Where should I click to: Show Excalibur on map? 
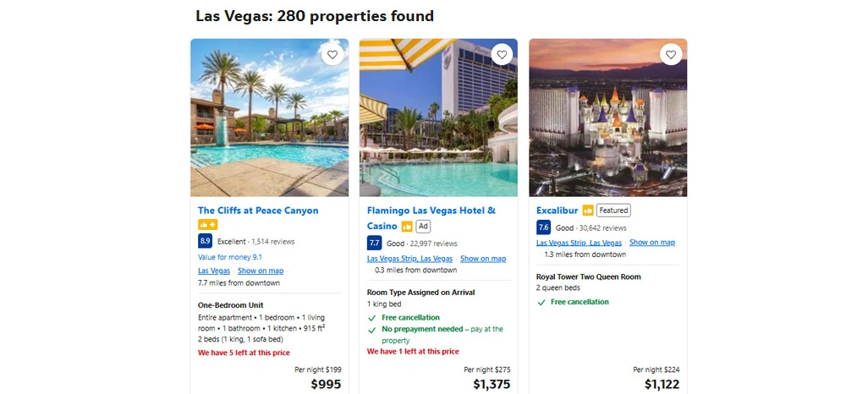(x=652, y=243)
